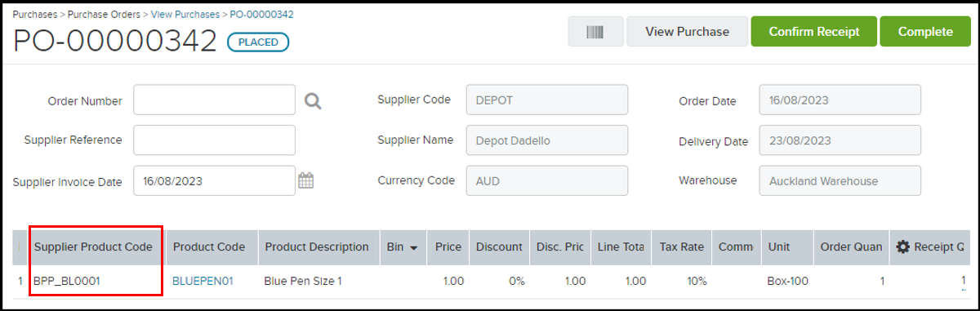This screenshot has width=980, height=311.
Task: Select the Supplier Invoice Date field
Action: pyautogui.click(x=214, y=180)
